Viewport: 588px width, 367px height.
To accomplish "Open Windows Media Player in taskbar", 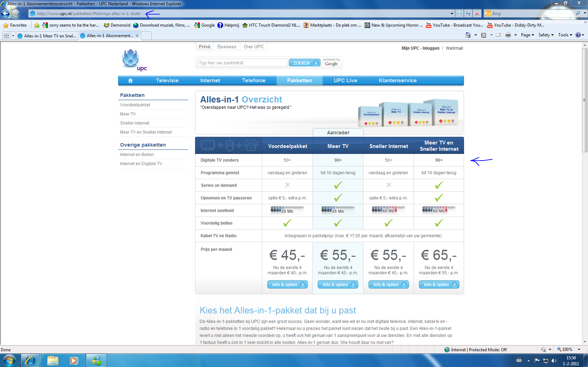I will point(74,360).
